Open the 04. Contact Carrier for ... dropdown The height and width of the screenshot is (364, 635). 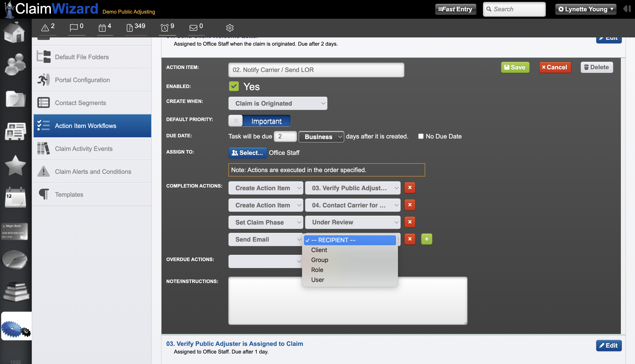click(x=353, y=205)
